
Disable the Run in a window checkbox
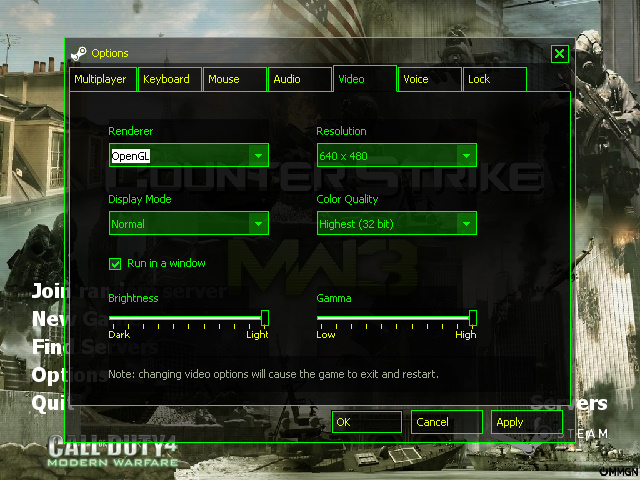(x=115, y=263)
